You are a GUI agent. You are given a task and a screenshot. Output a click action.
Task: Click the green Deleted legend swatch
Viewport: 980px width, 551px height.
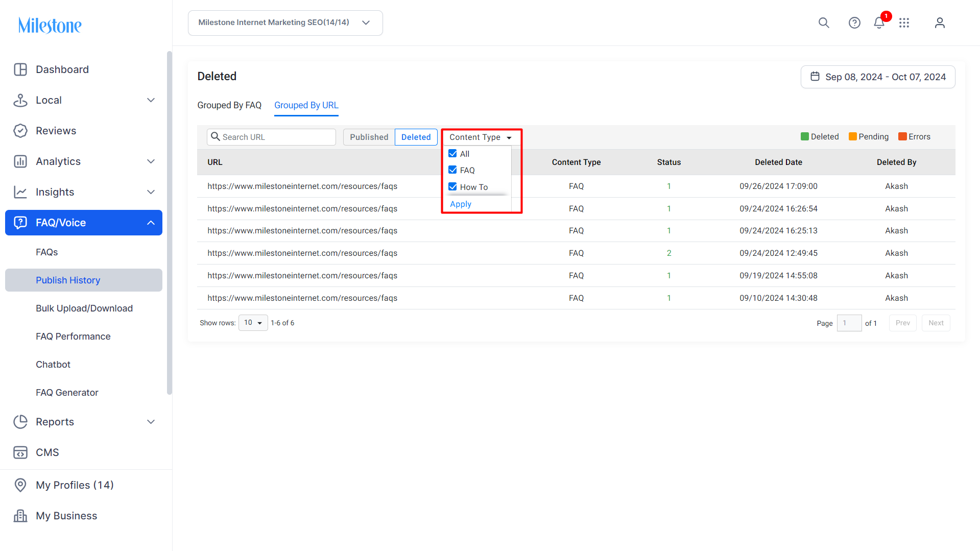click(805, 137)
